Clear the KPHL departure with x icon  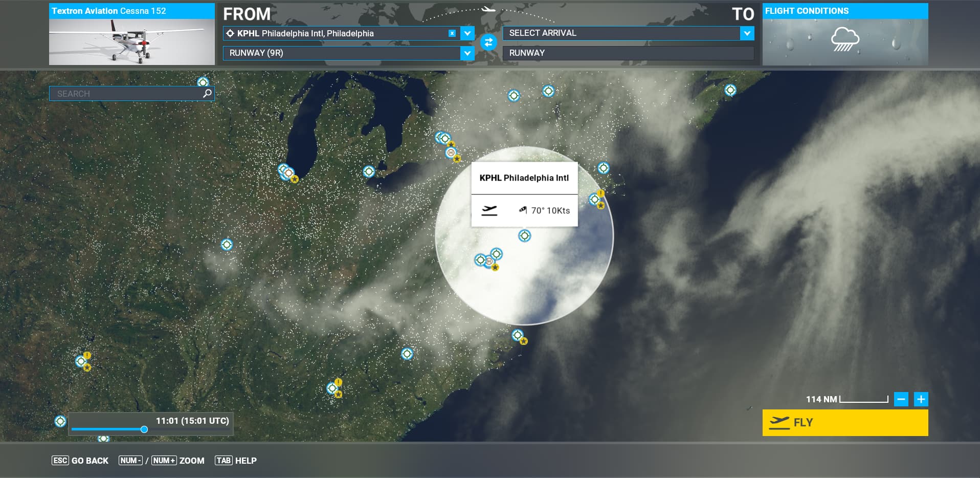click(452, 33)
